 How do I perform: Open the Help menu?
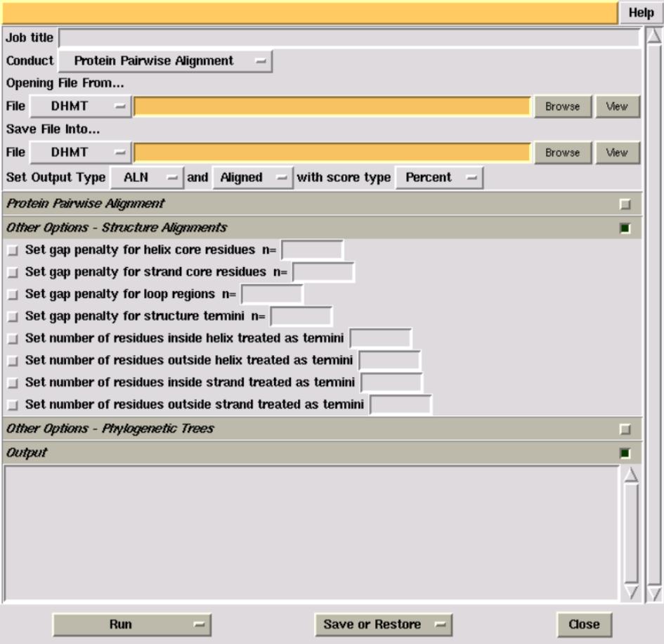(x=641, y=13)
